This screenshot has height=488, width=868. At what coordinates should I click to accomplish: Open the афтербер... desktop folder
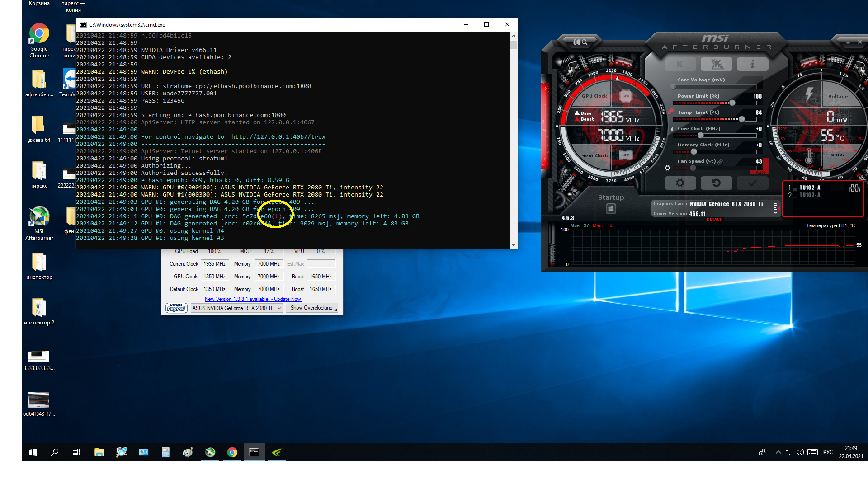coord(39,83)
